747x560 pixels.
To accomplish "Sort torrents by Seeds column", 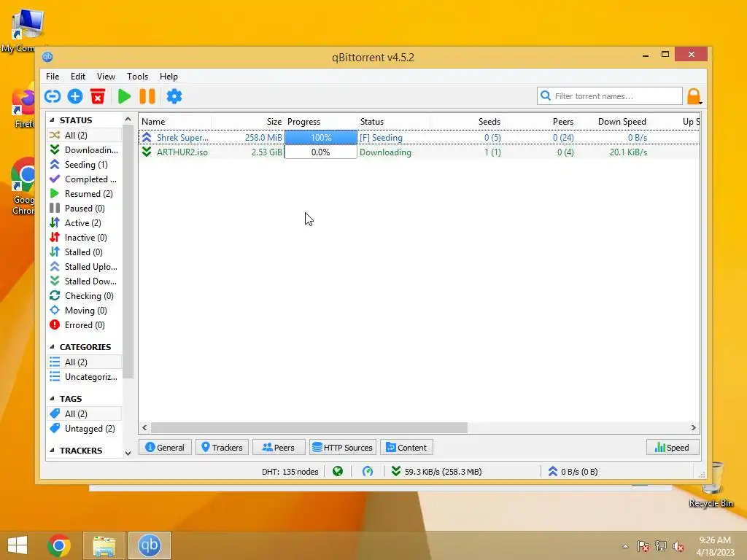I will pos(466,122).
